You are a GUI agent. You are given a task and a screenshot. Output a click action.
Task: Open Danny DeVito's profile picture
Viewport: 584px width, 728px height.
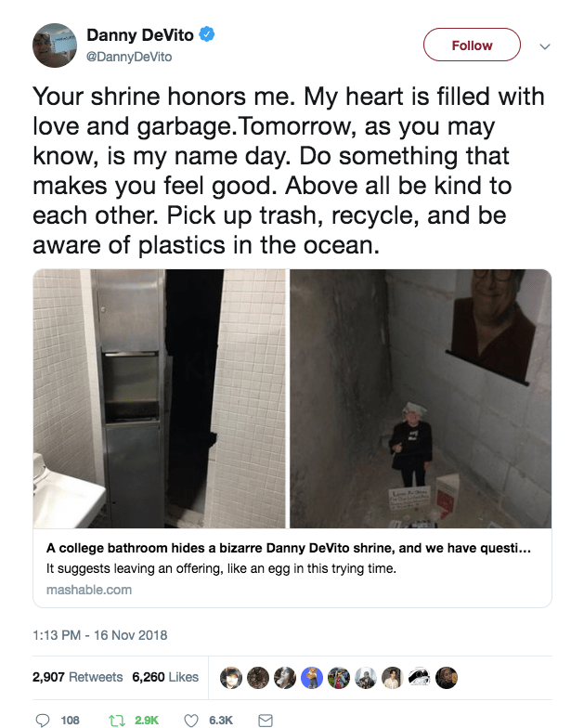[54, 45]
